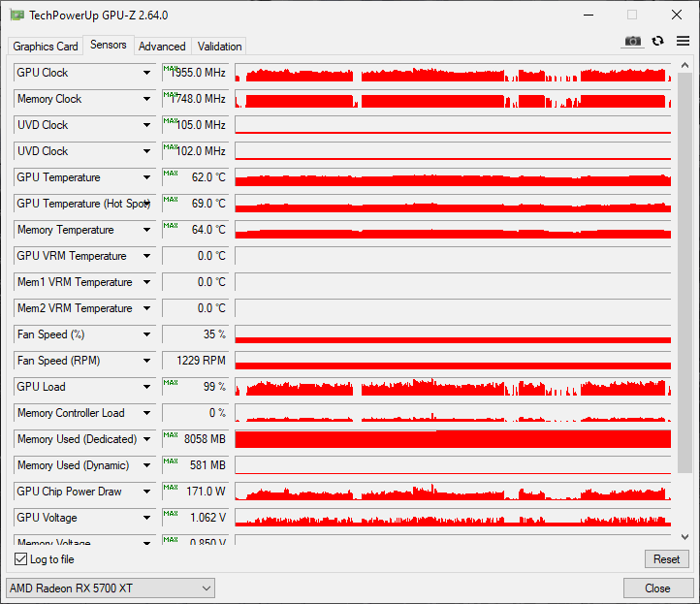
Task: Open the GPU Clock sensor dropdown
Action: [146, 73]
